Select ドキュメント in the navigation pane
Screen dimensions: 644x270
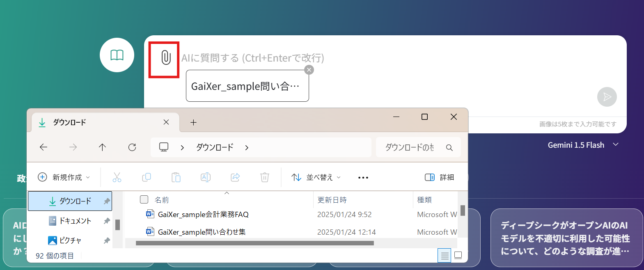(75, 221)
